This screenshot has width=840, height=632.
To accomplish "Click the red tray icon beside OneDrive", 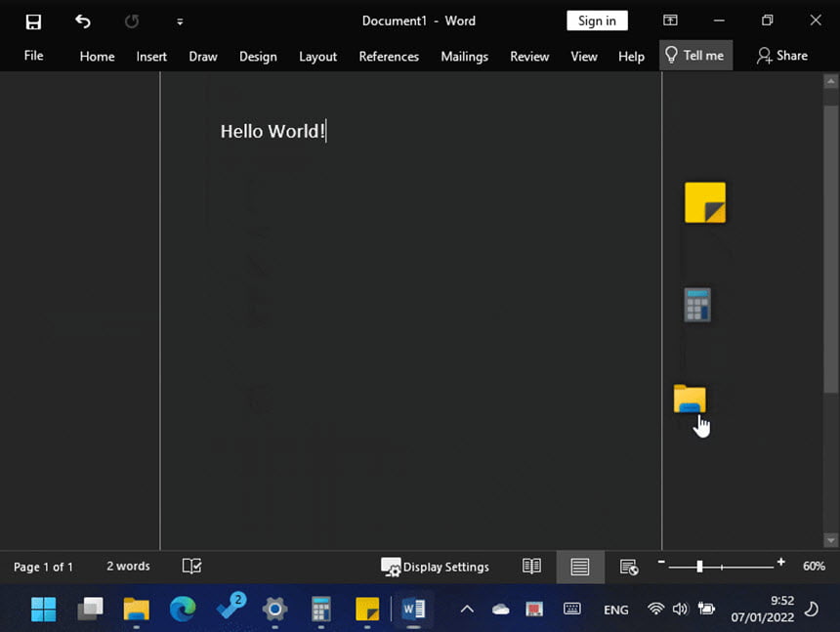I will click(x=534, y=609).
